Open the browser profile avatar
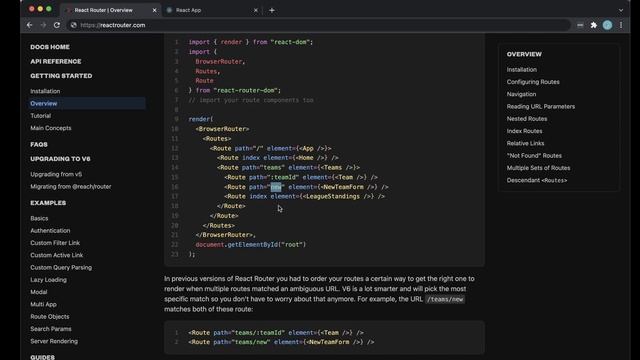The height and width of the screenshot is (360, 640). 607,25
